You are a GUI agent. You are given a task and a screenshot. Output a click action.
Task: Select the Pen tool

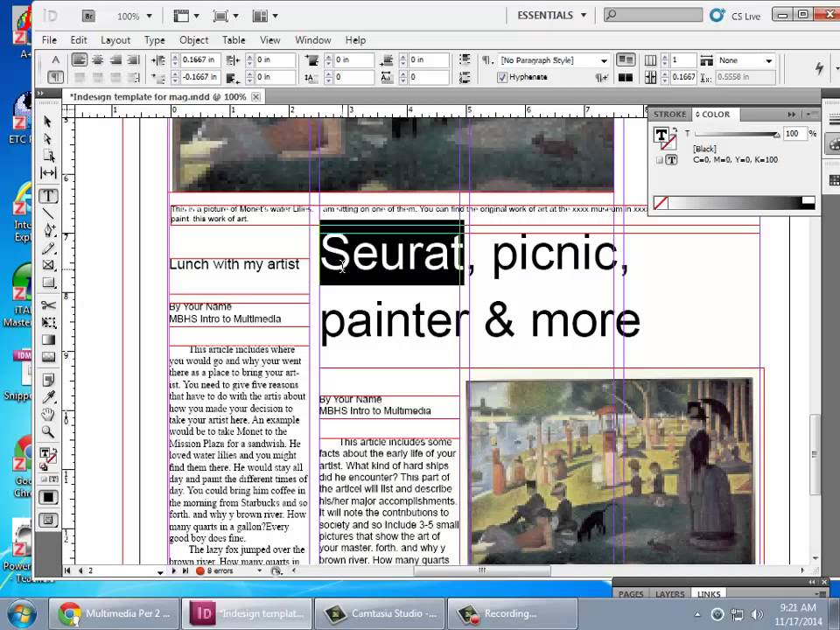pos(47,230)
